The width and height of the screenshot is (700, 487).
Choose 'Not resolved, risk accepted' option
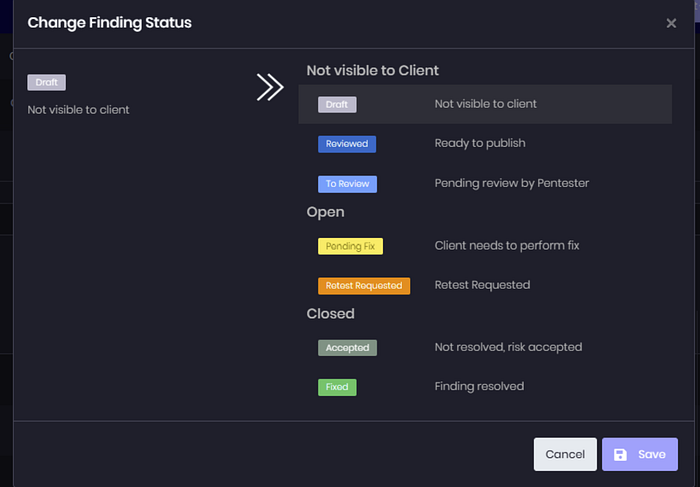tap(508, 347)
